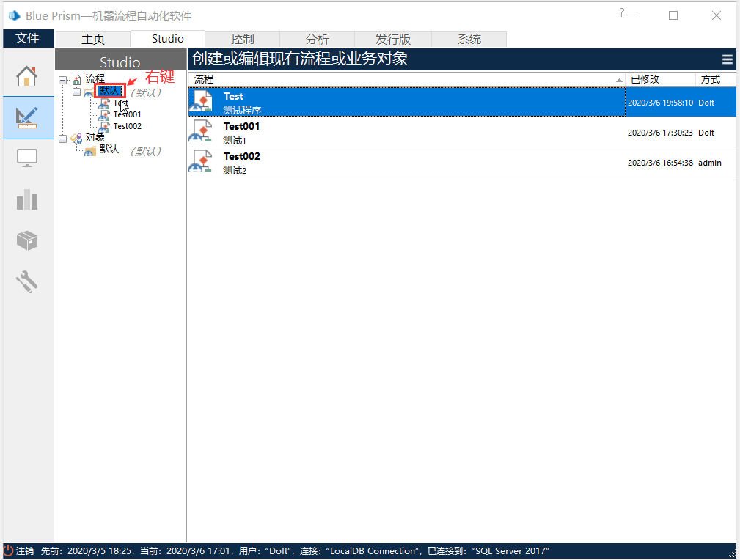Sort by the 已修改 column header
This screenshot has width=740, height=560.
pos(660,80)
